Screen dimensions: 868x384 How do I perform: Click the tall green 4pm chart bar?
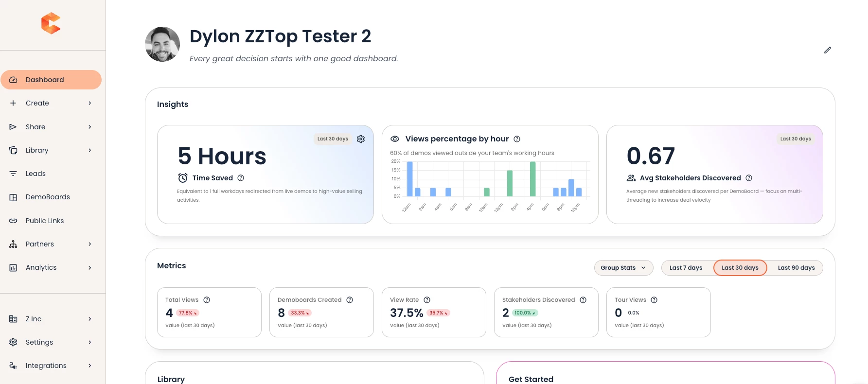click(532, 178)
